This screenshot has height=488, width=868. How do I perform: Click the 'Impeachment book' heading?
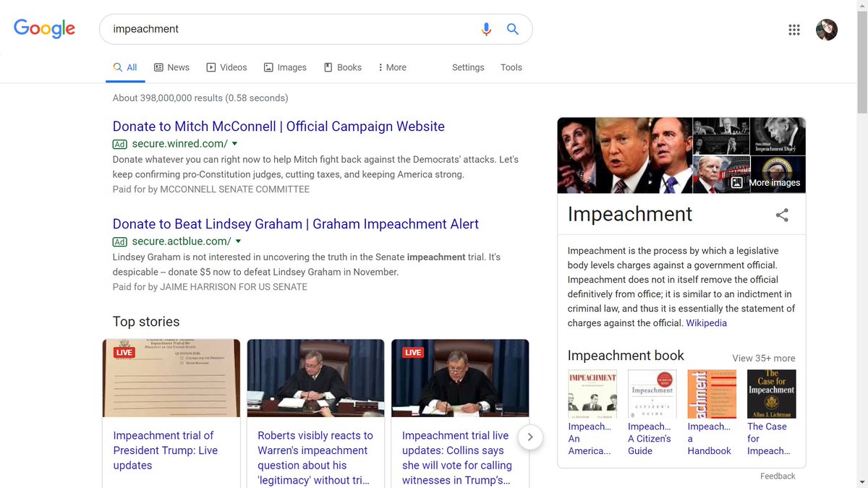point(626,356)
